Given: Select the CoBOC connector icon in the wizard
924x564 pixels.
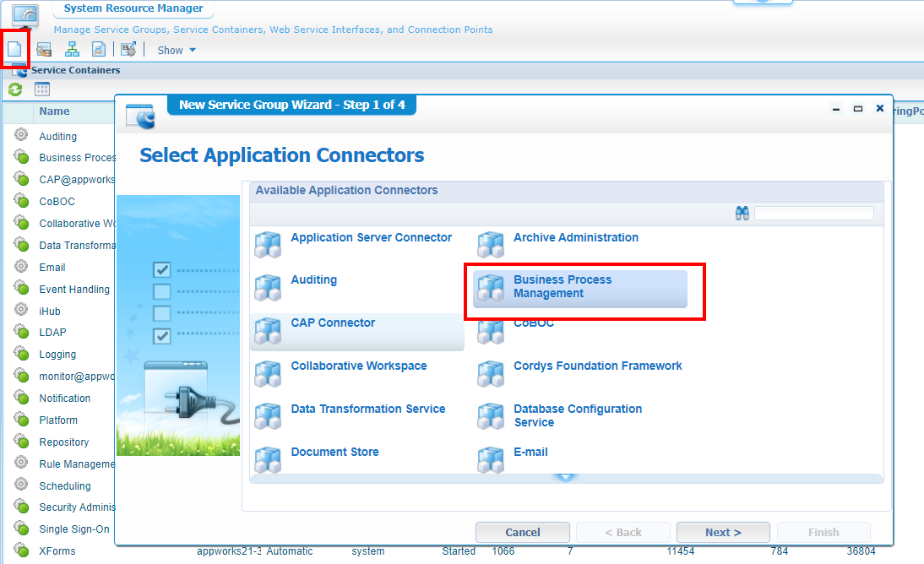Looking at the screenshot, I should point(491,333).
